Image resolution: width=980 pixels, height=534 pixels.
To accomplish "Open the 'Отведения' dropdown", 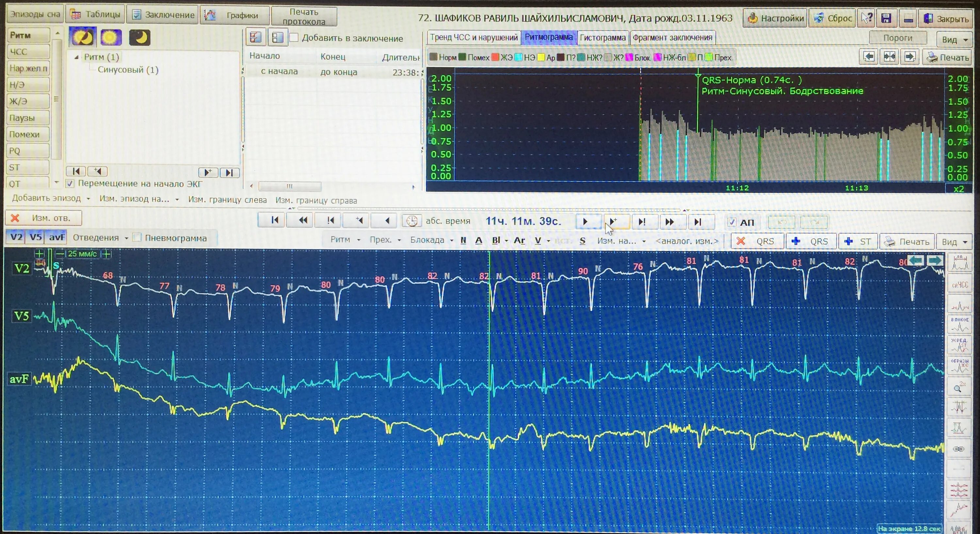I will [x=100, y=238].
